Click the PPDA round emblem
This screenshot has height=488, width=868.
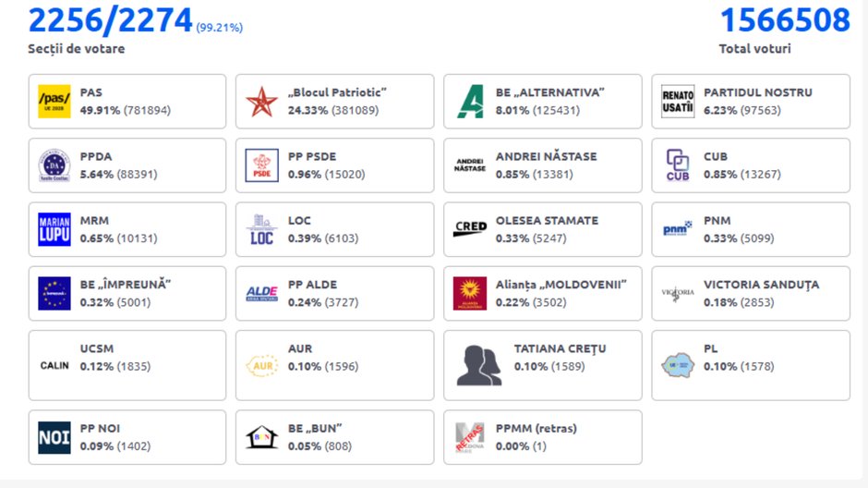point(54,165)
